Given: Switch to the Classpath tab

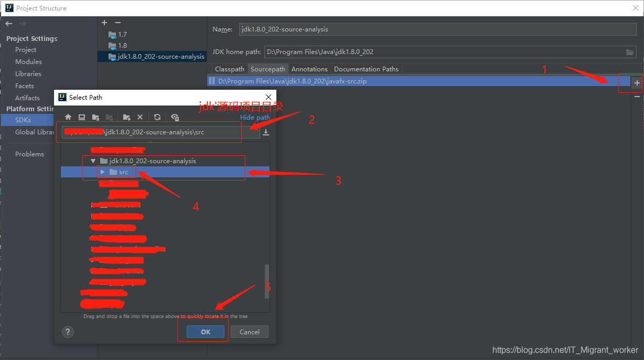Looking at the screenshot, I should click(230, 69).
